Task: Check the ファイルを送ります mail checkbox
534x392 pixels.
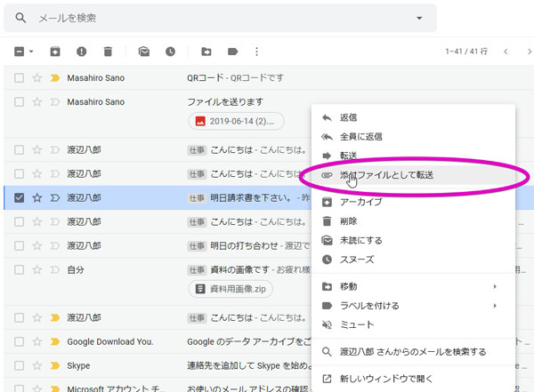Action: pyautogui.click(x=20, y=101)
